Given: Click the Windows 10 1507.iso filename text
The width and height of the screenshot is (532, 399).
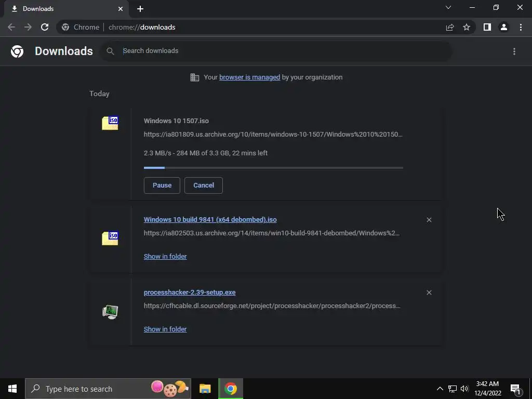Looking at the screenshot, I should 176,121.
